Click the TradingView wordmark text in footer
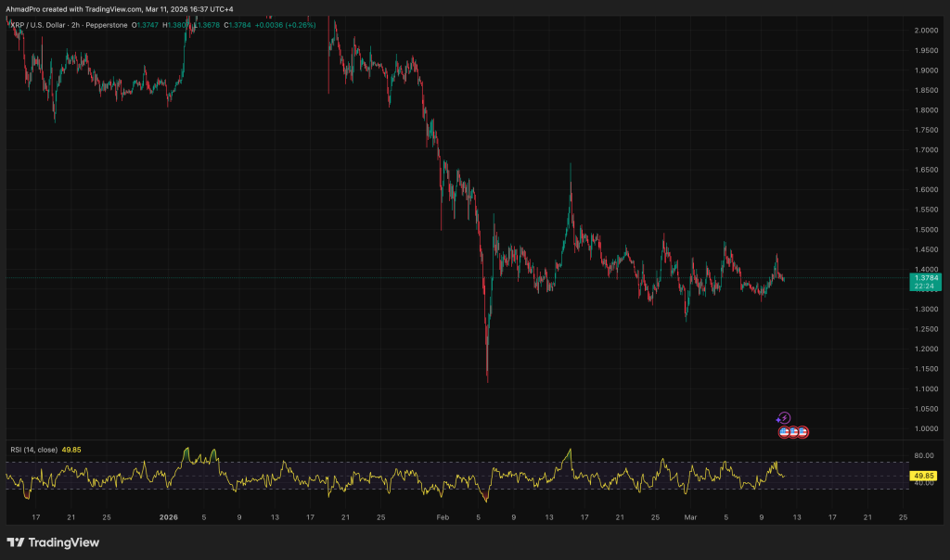The width and height of the screenshot is (950, 560). click(x=63, y=542)
